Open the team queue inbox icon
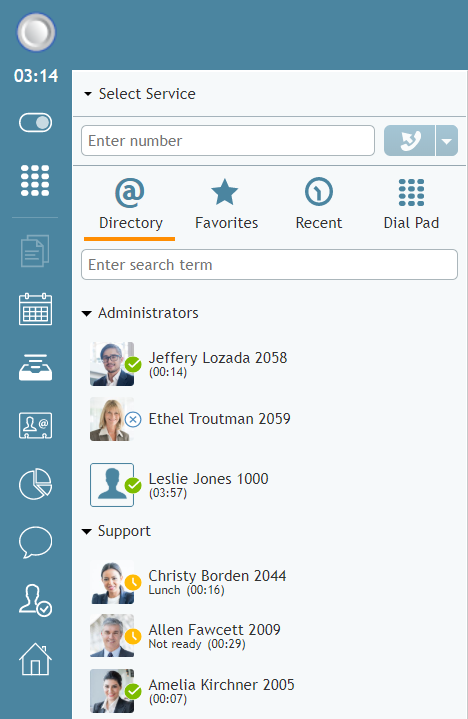 click(35, 367)
